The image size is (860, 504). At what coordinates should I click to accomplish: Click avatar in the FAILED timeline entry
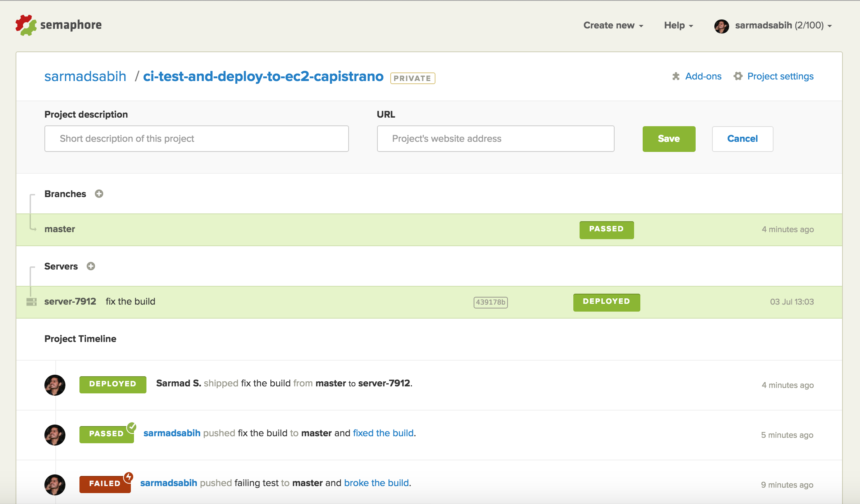(x=55, y=485)
